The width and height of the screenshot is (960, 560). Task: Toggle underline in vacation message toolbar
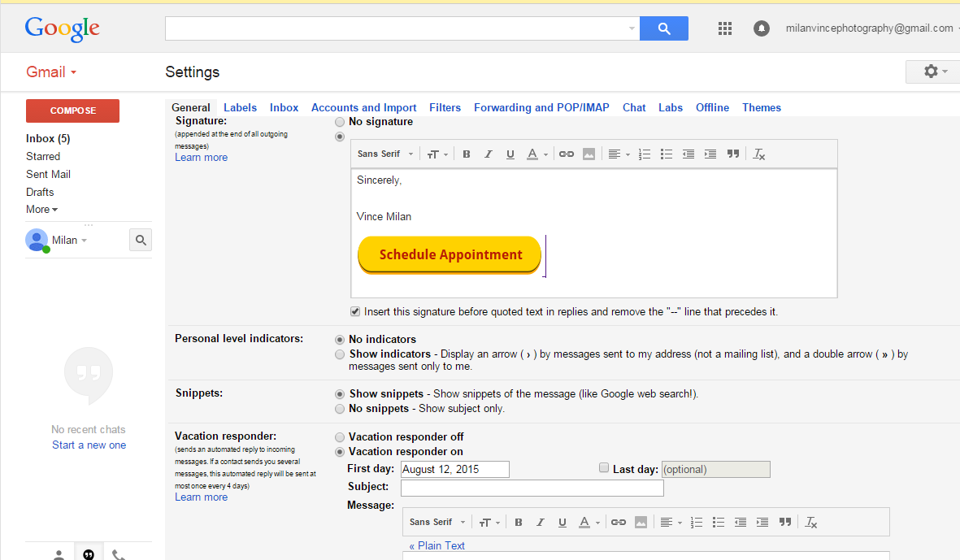(x=562, y=522)
